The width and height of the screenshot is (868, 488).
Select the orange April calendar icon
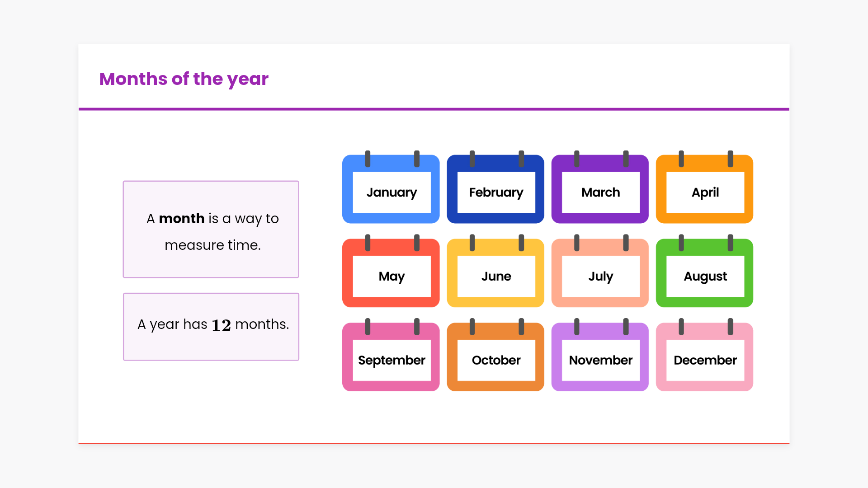click(704, 189)
